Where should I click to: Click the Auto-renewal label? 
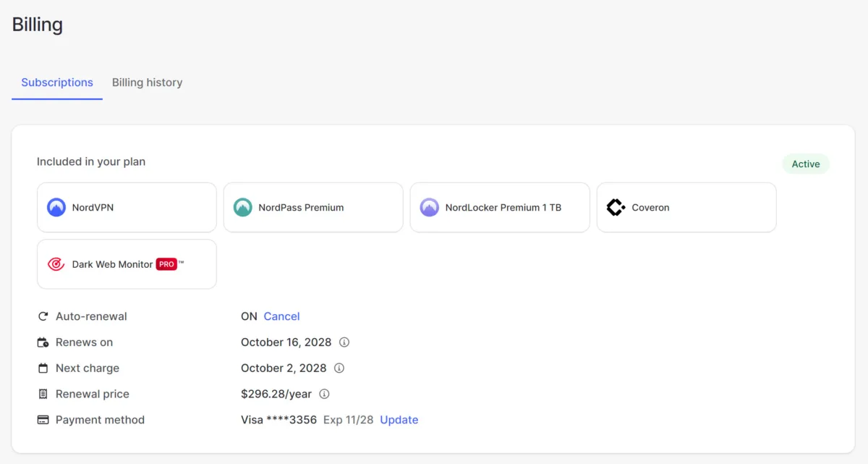91,316
